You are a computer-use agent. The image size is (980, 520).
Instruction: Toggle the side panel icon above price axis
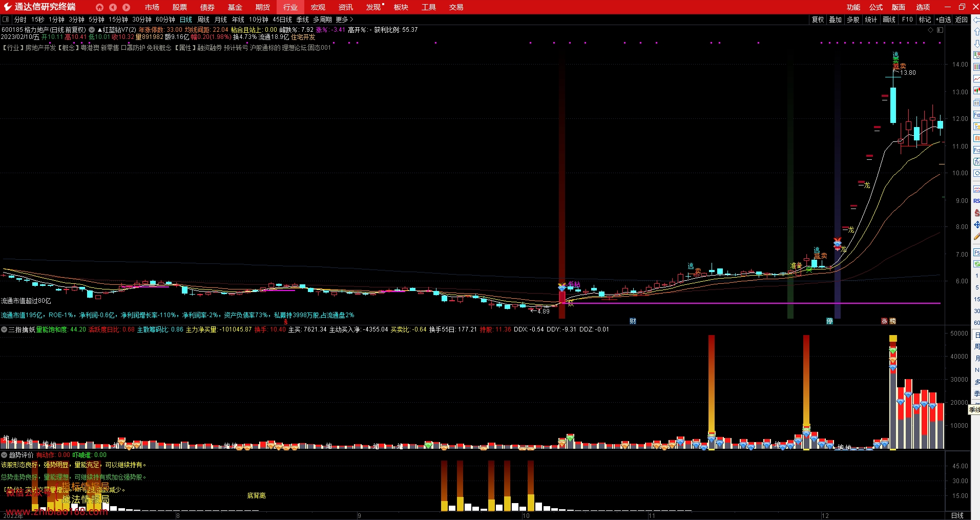point(940,30)
